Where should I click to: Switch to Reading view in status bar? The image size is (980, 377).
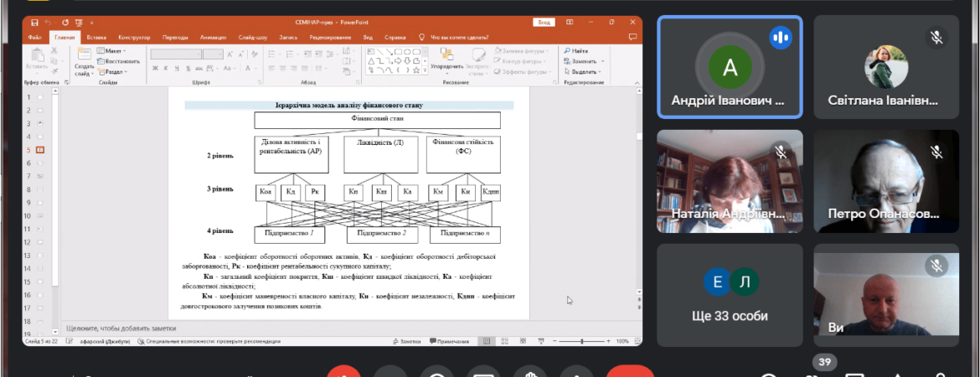[523, 341]
